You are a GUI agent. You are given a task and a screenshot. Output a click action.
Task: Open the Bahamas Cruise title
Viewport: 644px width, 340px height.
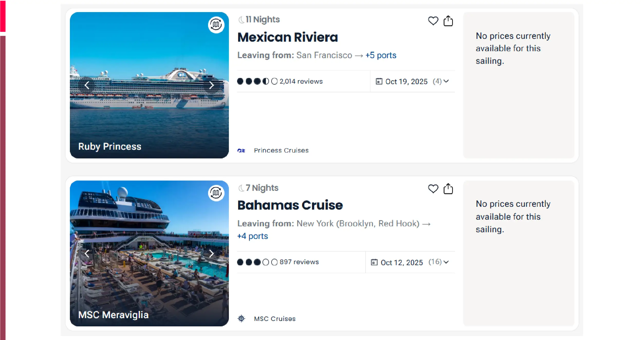pyautogui.click(x=290, y=205)
